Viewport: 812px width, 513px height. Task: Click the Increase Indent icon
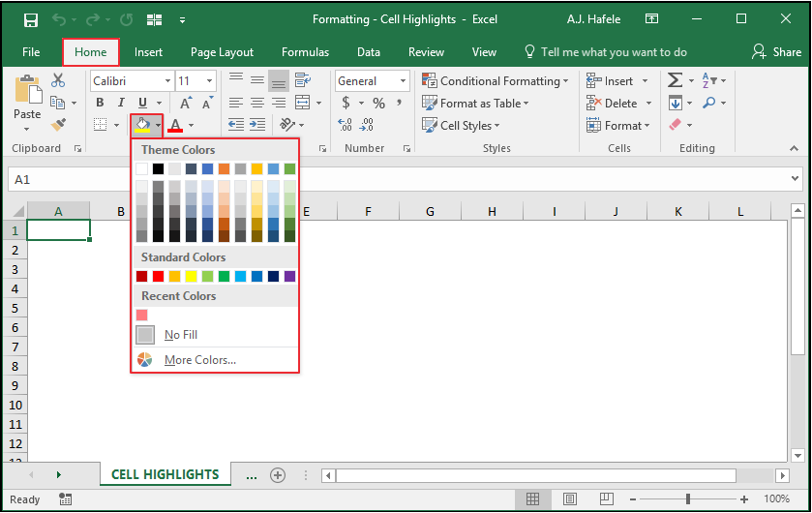pos(257,125)
